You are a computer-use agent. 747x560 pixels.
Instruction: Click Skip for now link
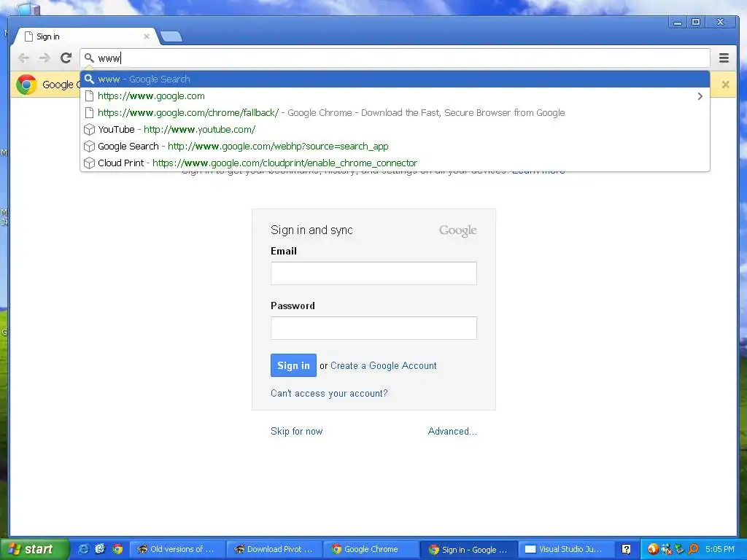[296, 431]
